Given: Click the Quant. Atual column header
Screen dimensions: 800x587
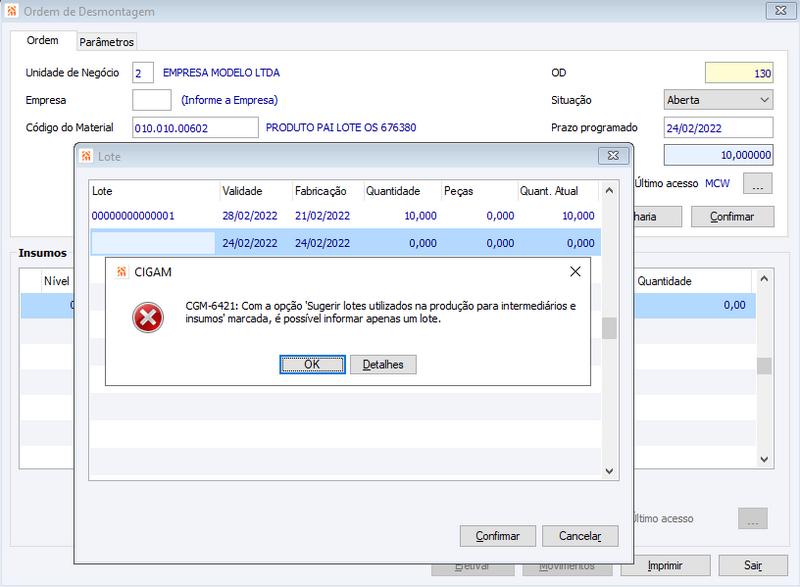Looking at the screenshot, I should pyautogui.click(x=558, y=191).
